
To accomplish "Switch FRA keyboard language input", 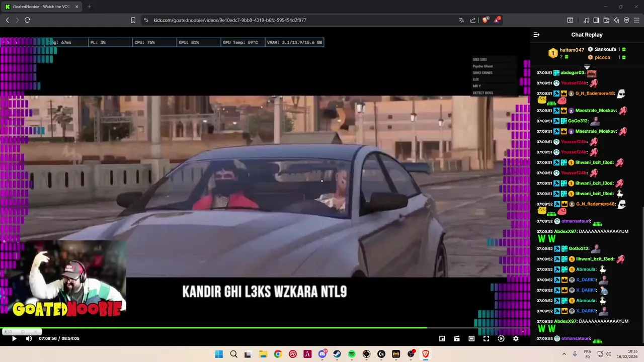I will tap(588, 354).
